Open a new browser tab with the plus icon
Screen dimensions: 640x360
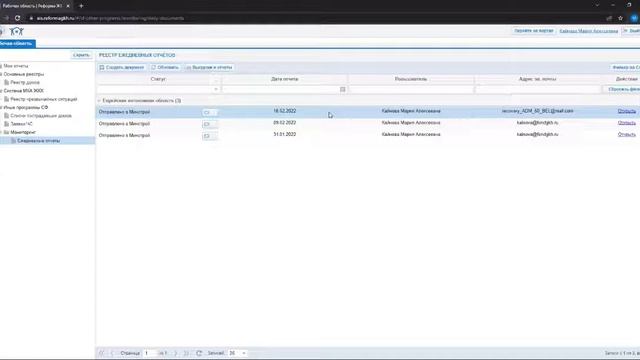click(x=81, y=6)
